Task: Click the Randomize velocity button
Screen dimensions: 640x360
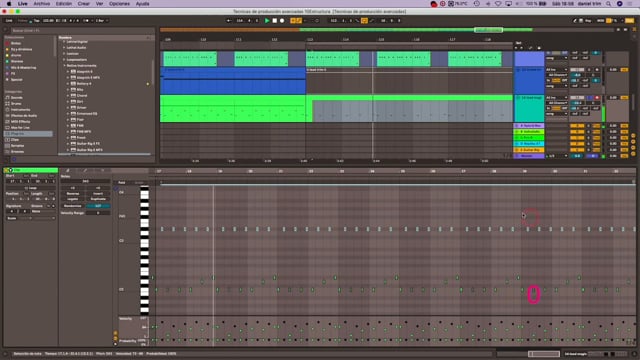Action: (x=73, y=206)
